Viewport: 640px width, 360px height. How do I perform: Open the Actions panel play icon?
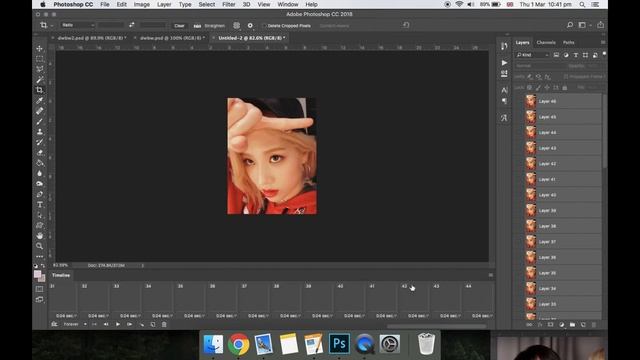coord(504,62)
